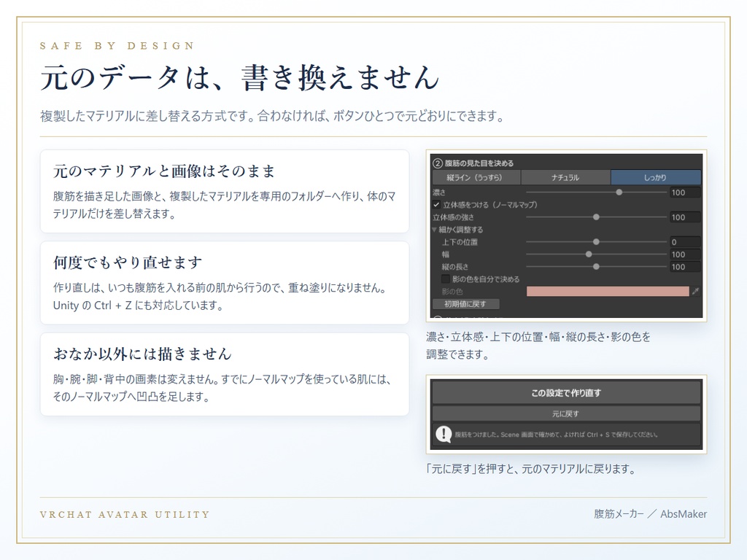Click the 元に戻す revert button

[566, 414]
